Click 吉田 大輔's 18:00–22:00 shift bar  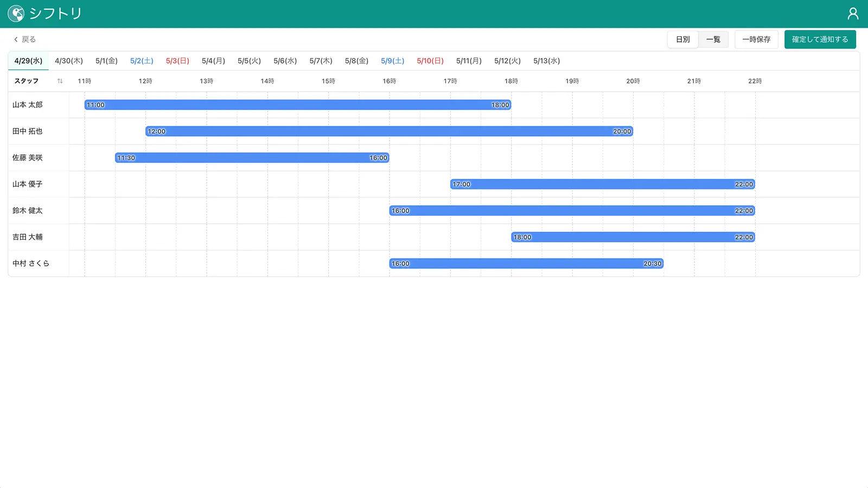633,237
